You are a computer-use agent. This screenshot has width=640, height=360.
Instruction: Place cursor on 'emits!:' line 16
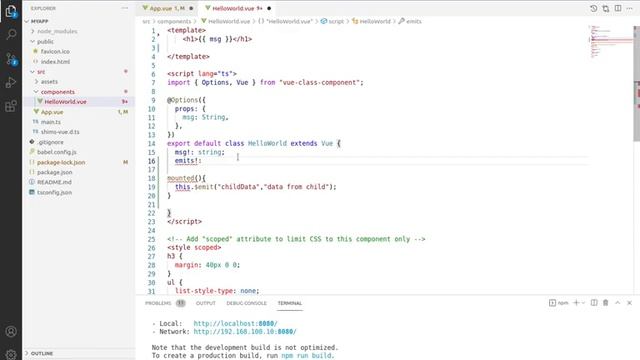[x=188, y=161]
